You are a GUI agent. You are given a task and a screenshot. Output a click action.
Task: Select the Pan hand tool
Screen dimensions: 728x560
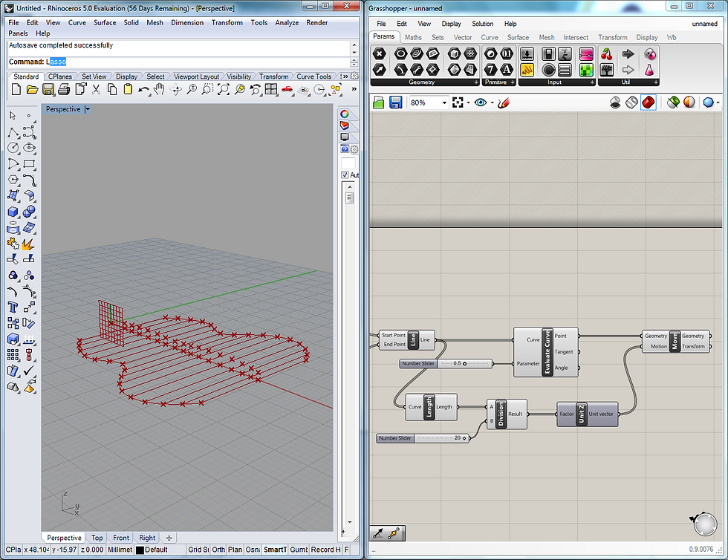[x=159, y=90]
